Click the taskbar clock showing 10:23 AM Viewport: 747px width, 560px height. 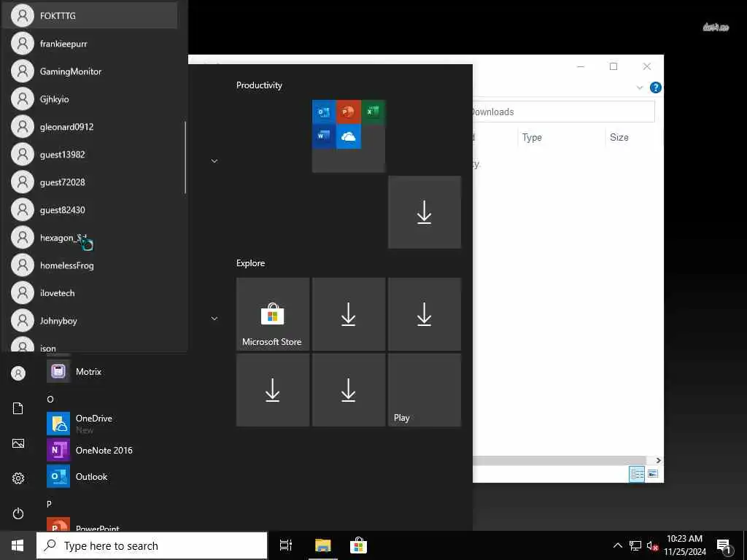tap(684, 545)
